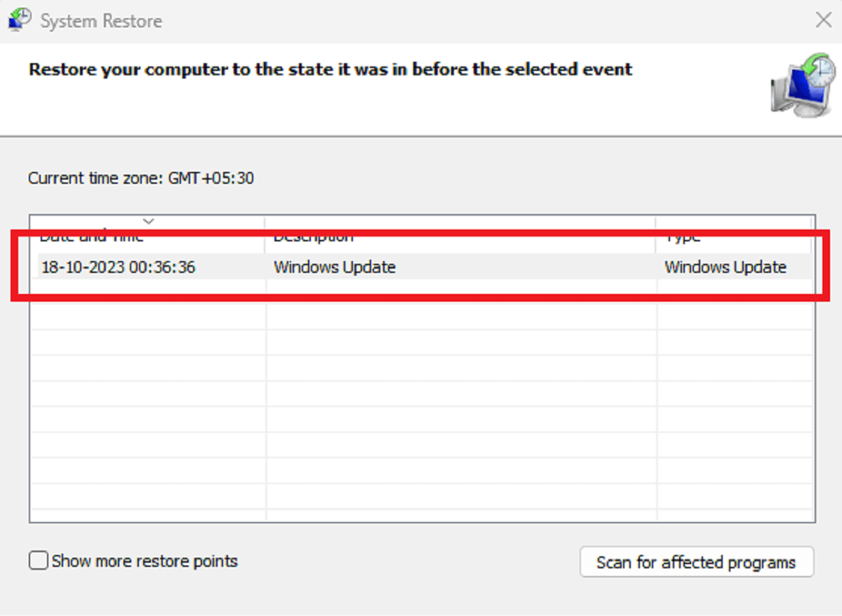Click the System Restore title bar text
Screen dimensions: 842x616
(x=101, y=21)
